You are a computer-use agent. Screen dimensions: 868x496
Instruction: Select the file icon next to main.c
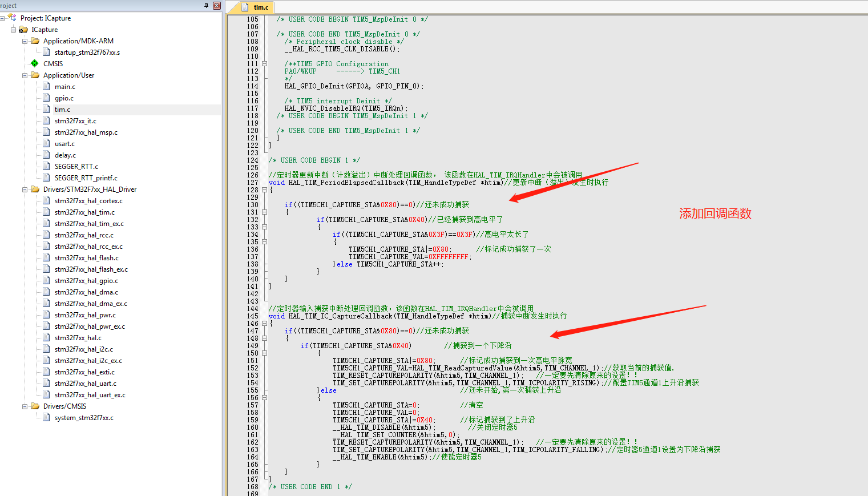coord(46,86)
